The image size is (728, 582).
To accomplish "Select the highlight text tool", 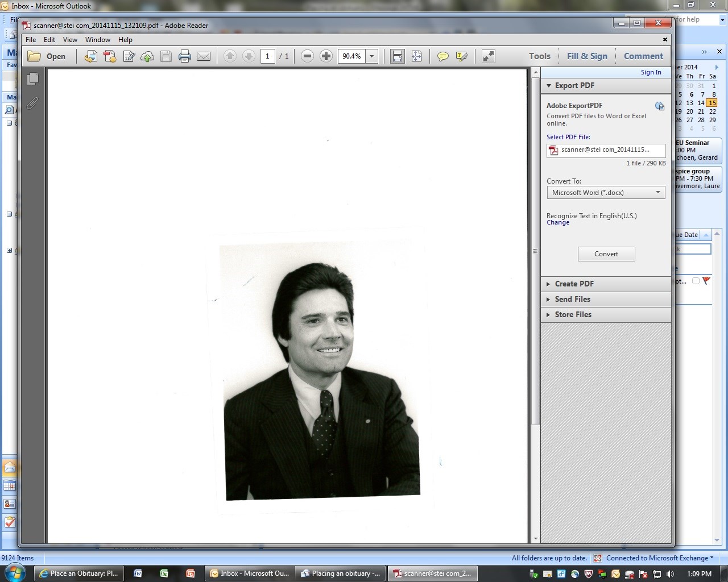I will 461,56.
